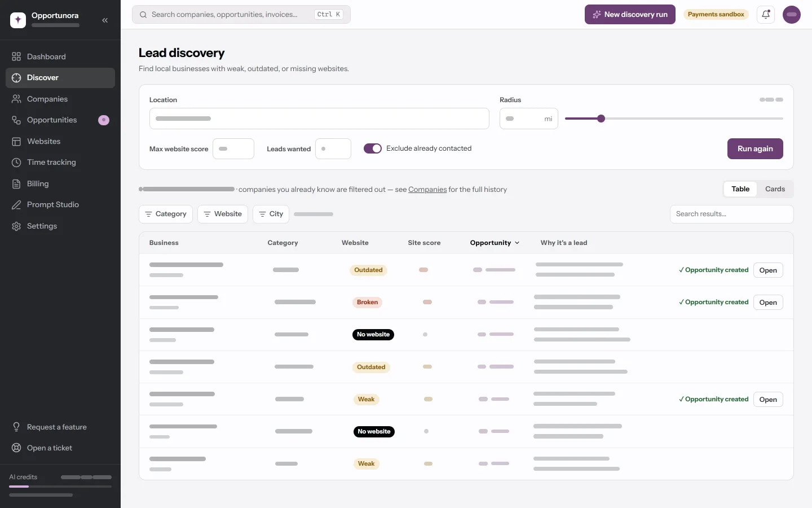The image size is (812, 508).
Task: Click the Opportunities sidebar icon
Action: point(16,120)
